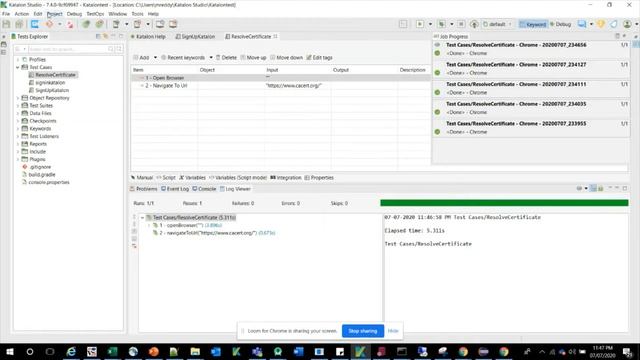Click the Edit tags button
The image size is (640, 360).
(319, 58)
